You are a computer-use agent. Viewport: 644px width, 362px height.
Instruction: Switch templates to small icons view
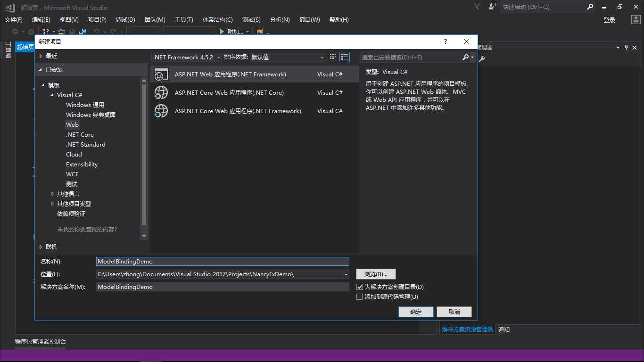[333, 57]
